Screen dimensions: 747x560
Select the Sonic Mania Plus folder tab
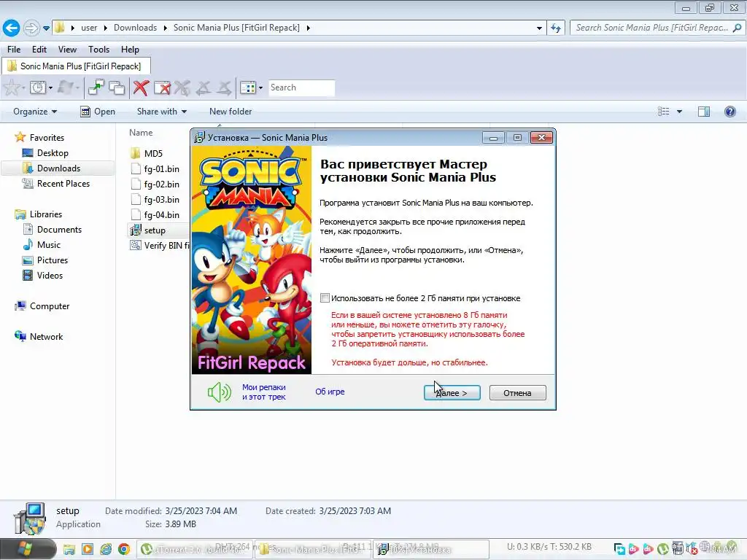click(76, 66)
